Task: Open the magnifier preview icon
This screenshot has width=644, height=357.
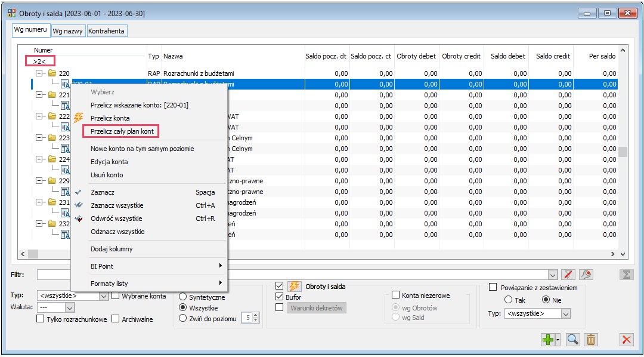Action: click(x=572, y=340)
